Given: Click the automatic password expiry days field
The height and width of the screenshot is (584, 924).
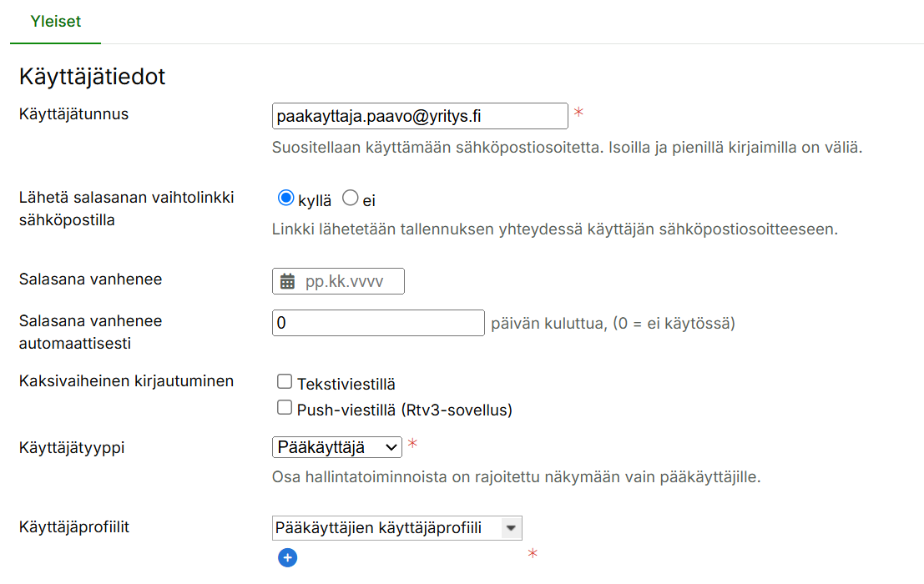Looking at the screenshot, I should point(378,323).
